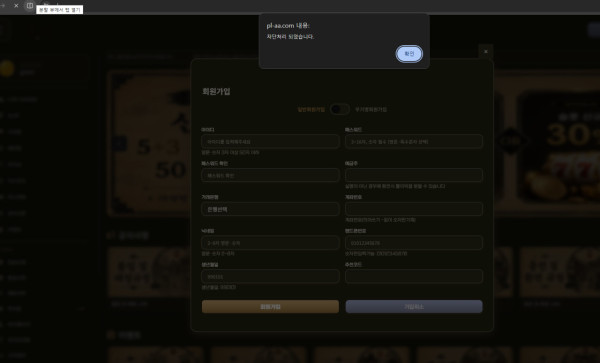Select the 일반회원가입 label option
This screenshot has height=363, width=600.
point(311,109)
